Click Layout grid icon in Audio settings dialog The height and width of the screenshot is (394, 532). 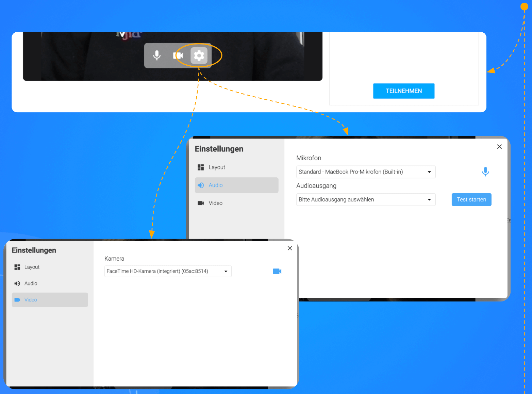pyautogui.click(x=201, y=167)
